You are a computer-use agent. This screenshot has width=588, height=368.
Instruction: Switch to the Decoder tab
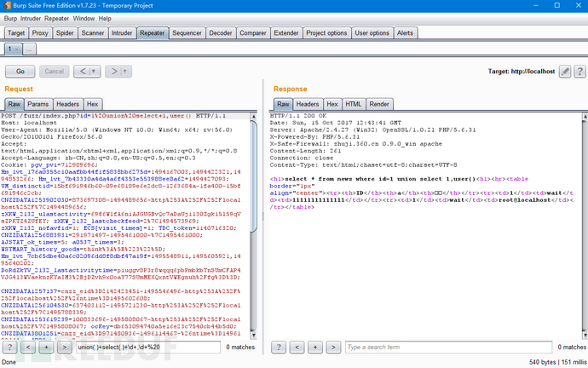click(221, 32)
